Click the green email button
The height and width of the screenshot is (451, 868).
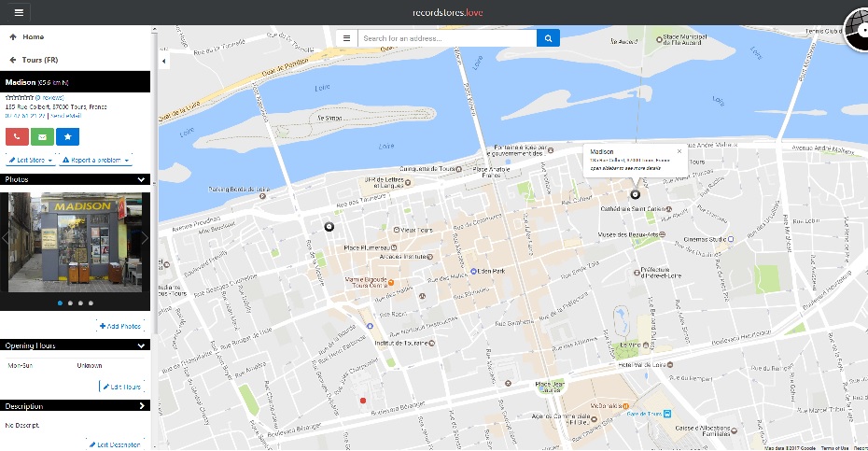pos(42,137)
